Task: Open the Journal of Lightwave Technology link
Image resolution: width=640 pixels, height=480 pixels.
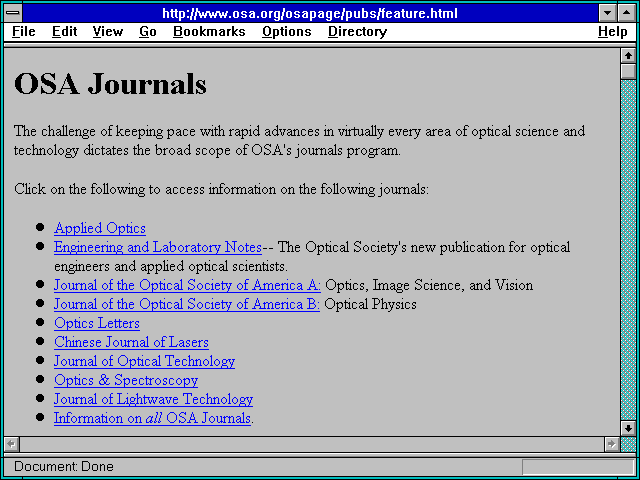Action: (x=153, y=399)
